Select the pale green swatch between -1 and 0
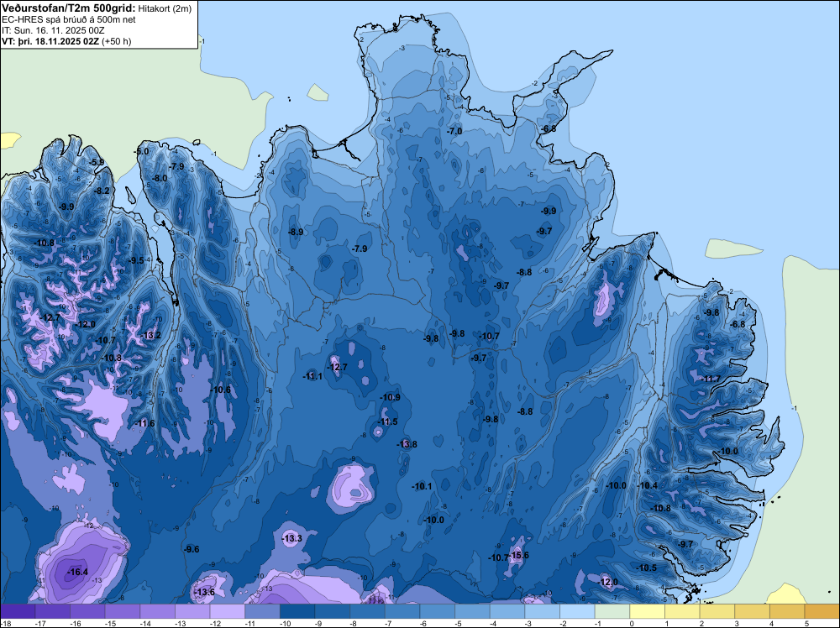Viewport: 840px width, 628px height. 612,611
